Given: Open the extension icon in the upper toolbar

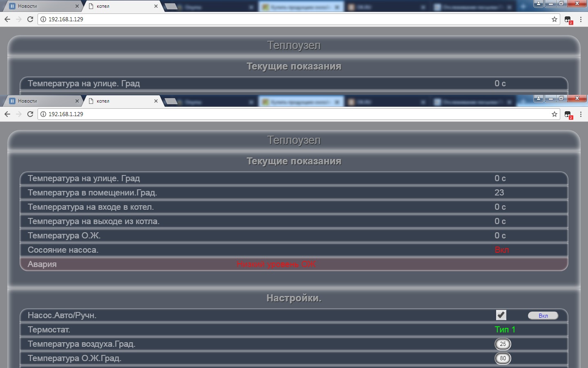Looking at the screenshot, I should [568, 20].
